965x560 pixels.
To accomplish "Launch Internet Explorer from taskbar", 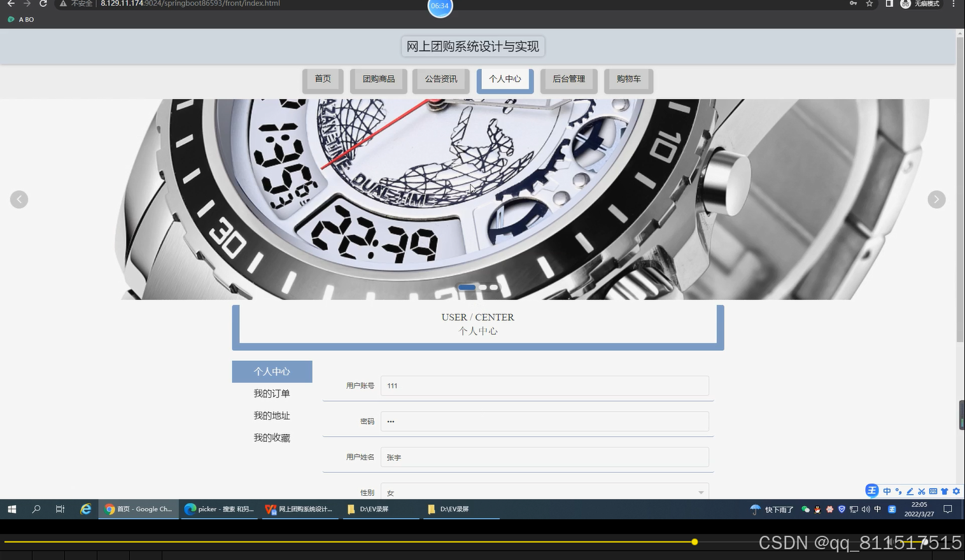I will point(85,509).
